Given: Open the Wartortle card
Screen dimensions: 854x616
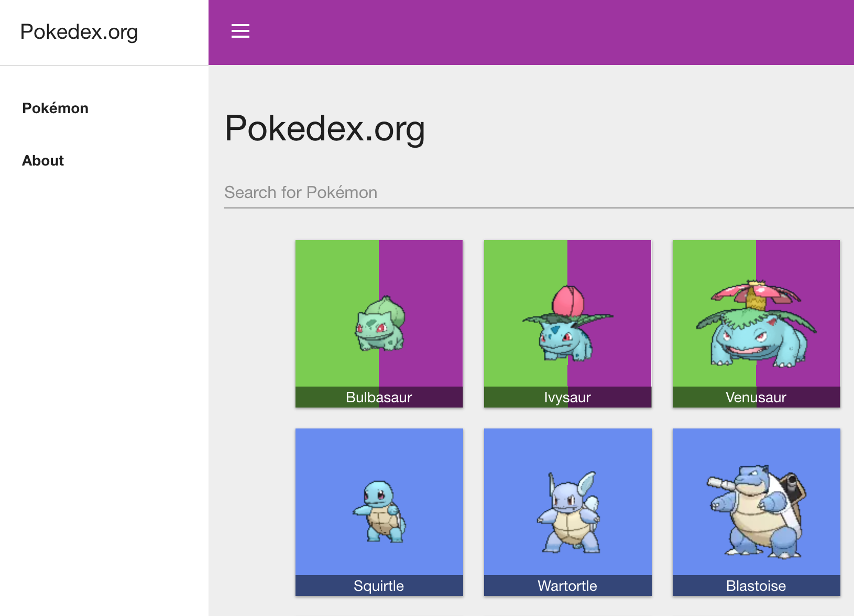Looking at the screenshot, I should tap(567, 512).
